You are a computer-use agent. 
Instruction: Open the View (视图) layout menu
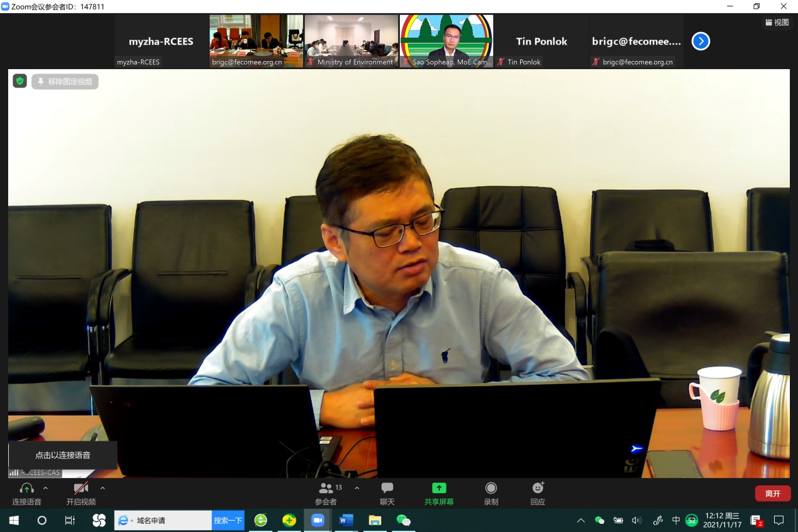[x=777, y=22]
